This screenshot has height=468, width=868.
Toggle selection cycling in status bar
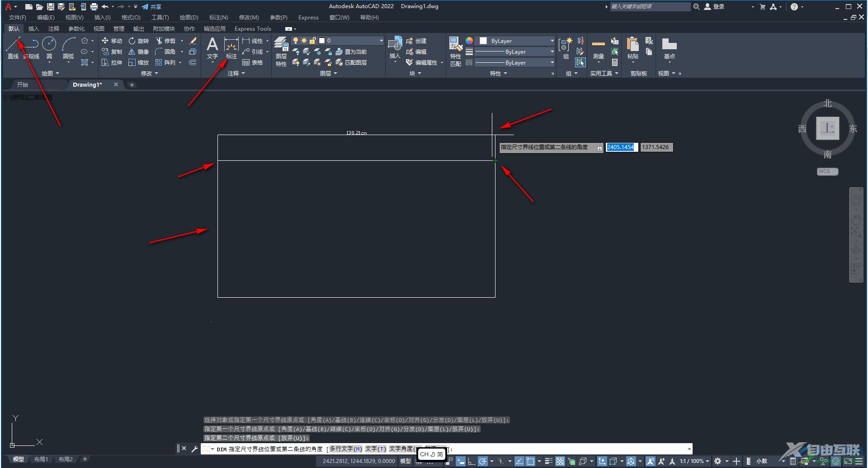(571, 461)
